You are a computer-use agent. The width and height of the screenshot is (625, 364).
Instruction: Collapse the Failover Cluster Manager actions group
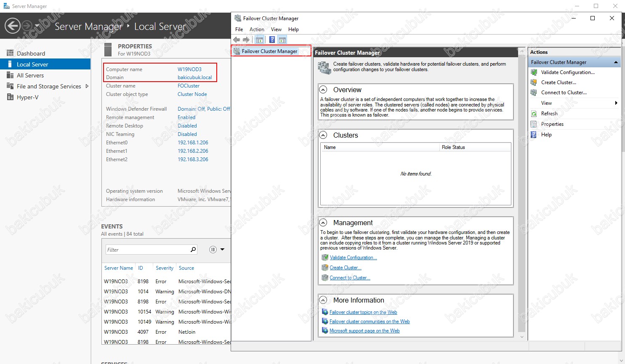616,62
